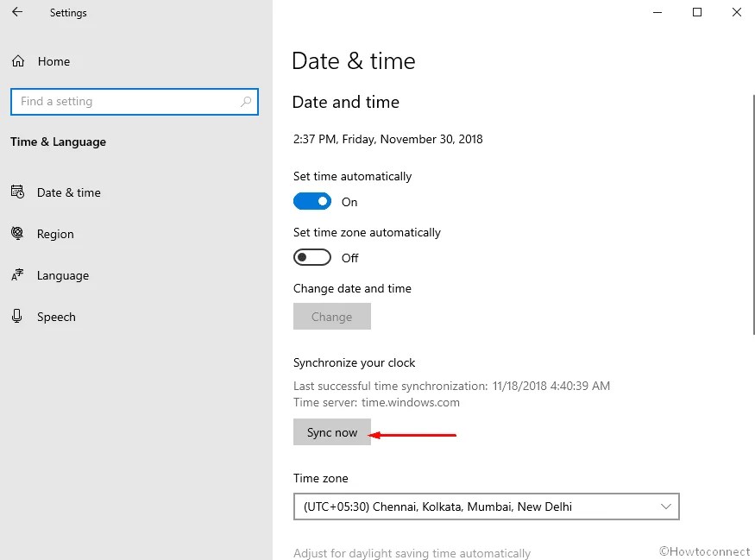755x560 pixels.
Task: Click the Sync now button
Action: click(x=331, y=431)
